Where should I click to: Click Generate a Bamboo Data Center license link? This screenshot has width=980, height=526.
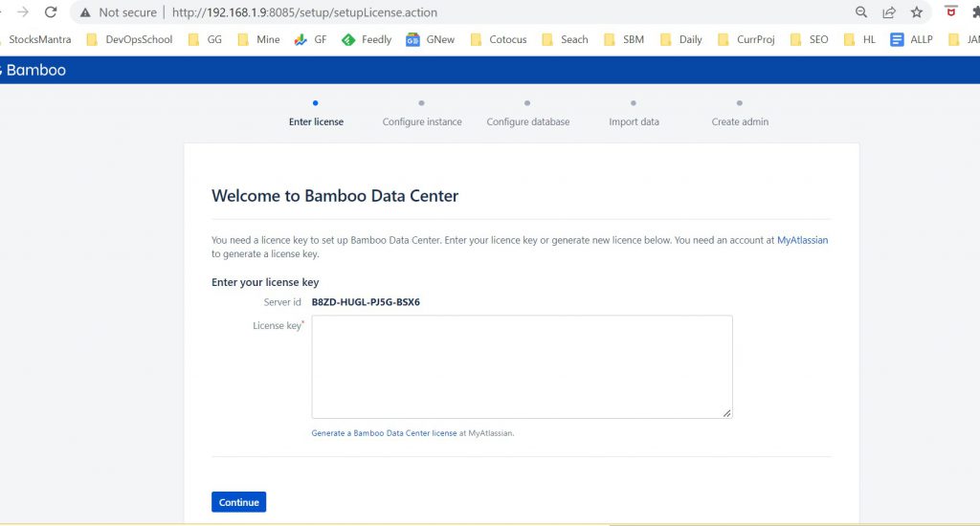pyautogui.click(x=384, y=433)
